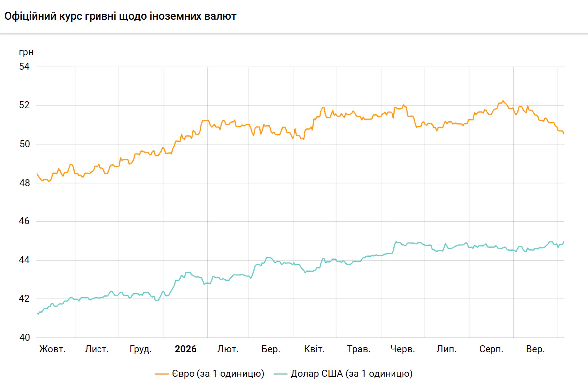This screenshot has width=588, height=382.
Task: Click the orange Євро legend line marker
Action: point(161,374)
